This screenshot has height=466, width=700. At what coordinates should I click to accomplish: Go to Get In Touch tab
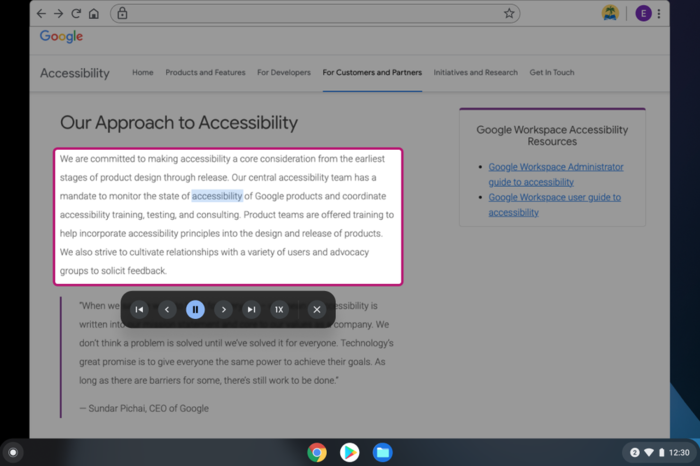coord(552,72)
